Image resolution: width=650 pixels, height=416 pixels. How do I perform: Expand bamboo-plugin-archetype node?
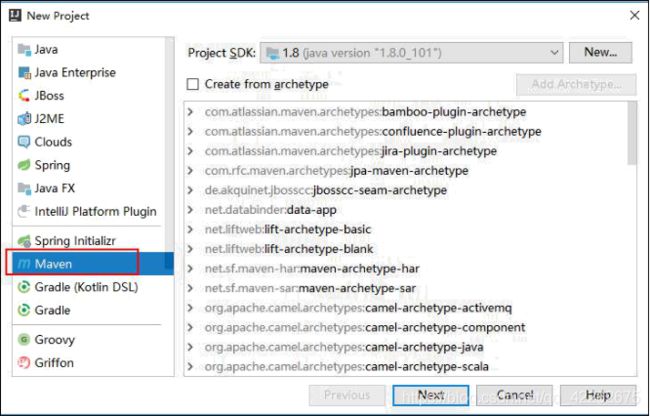pyautogui.click(x=190, y=112)
